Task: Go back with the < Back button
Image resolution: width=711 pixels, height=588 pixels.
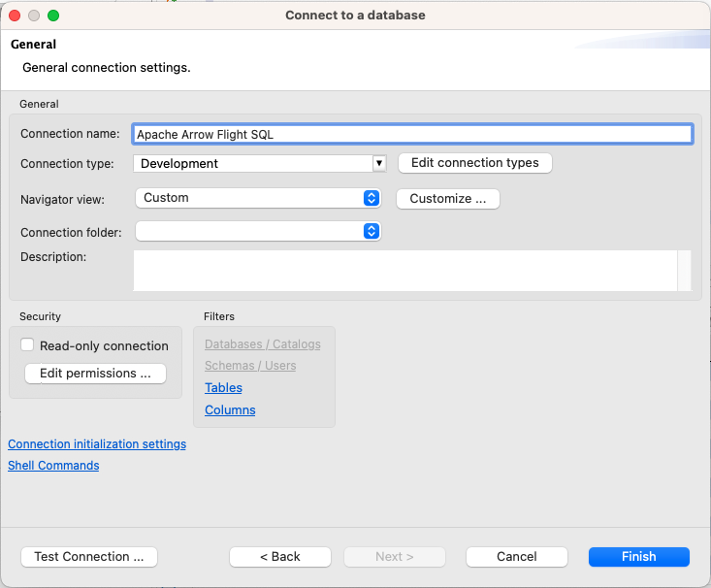Action: point(280,557)
